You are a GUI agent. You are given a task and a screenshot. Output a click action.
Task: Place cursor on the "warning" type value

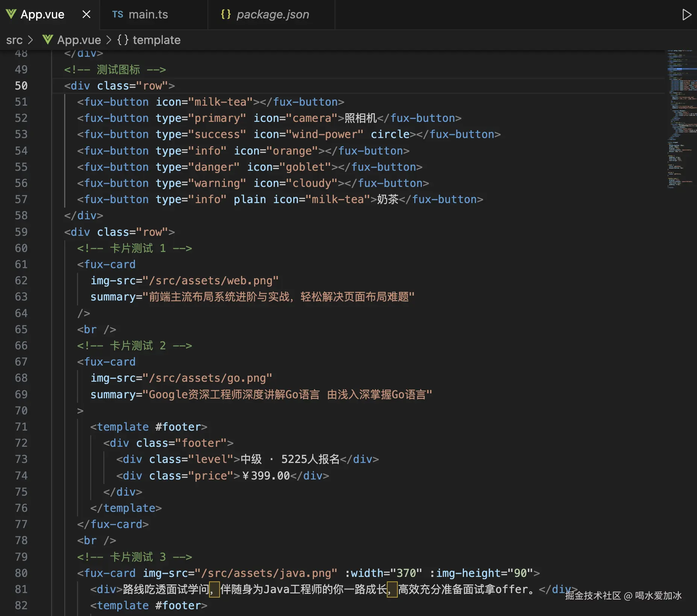click(217, 183)
